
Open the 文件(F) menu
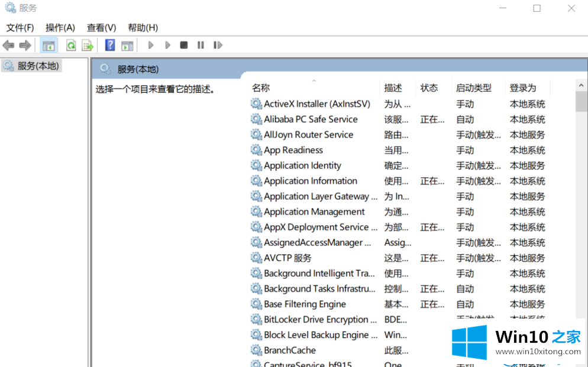[20, 28]
